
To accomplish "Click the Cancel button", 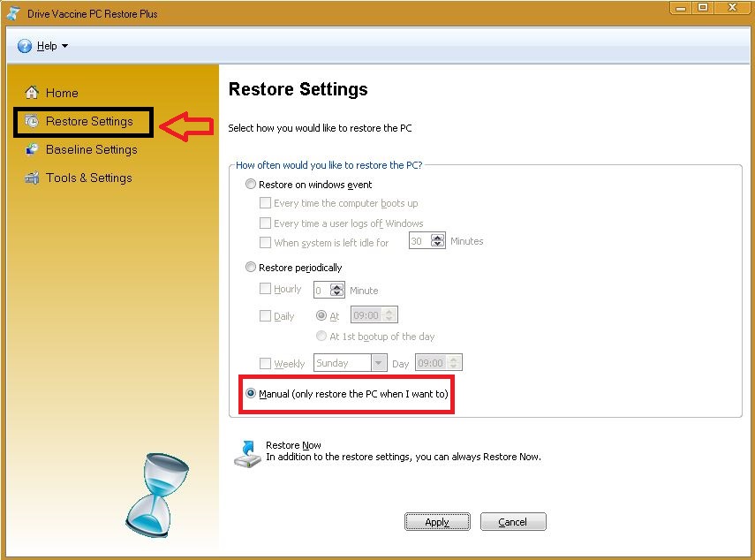I will 513,521.
